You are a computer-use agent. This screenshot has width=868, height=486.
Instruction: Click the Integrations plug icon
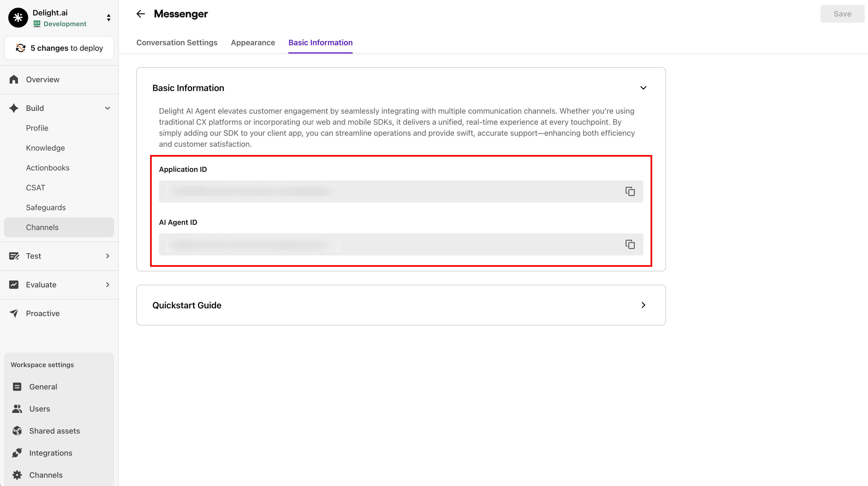(17, 453)
